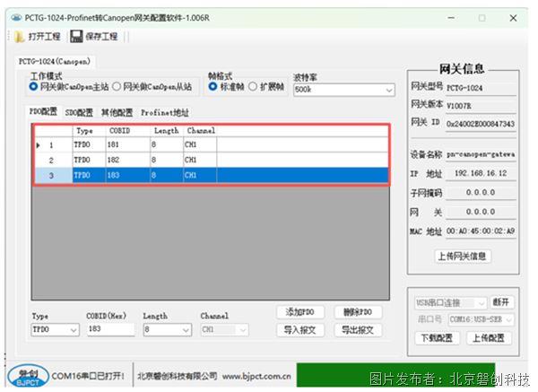Click the IP address field 192.168.16.12
This screenshot has height=392, width=538.
pos(481,173)
